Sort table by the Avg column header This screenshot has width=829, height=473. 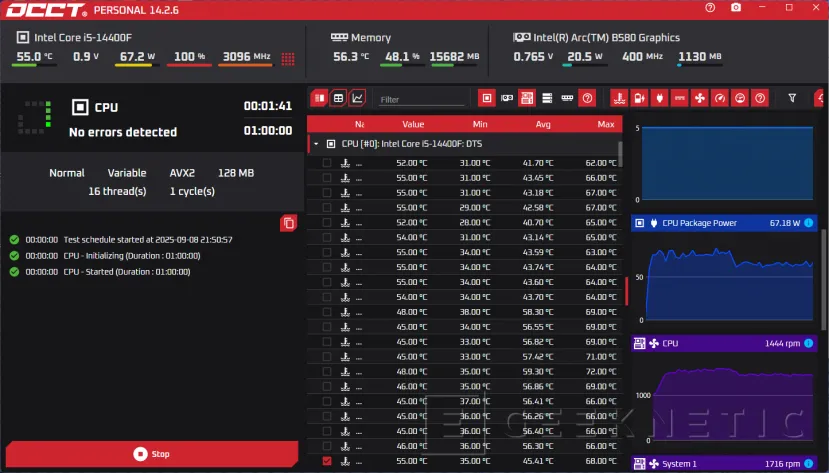point(543,125)
